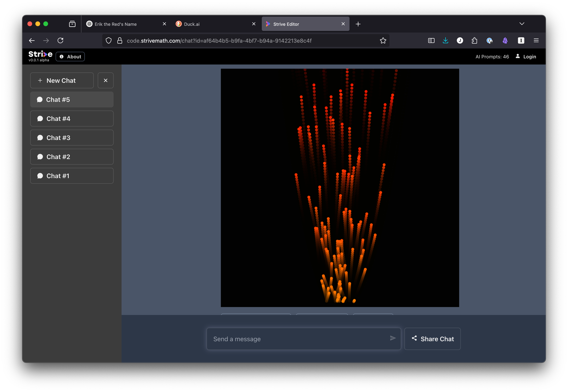The image size is (568, 392).
Task: Open the About info button
Action: (x=70, y=57)
